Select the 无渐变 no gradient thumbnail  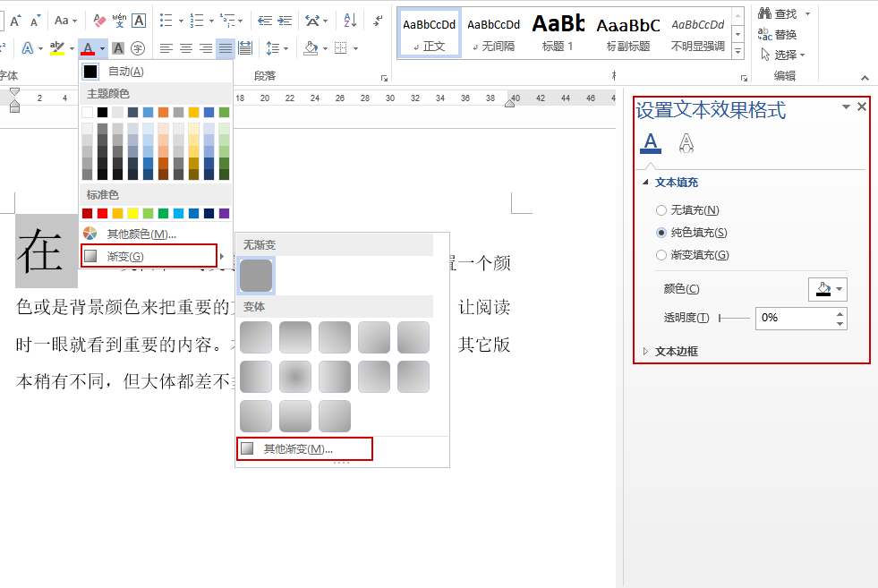(x=256, y=276)
